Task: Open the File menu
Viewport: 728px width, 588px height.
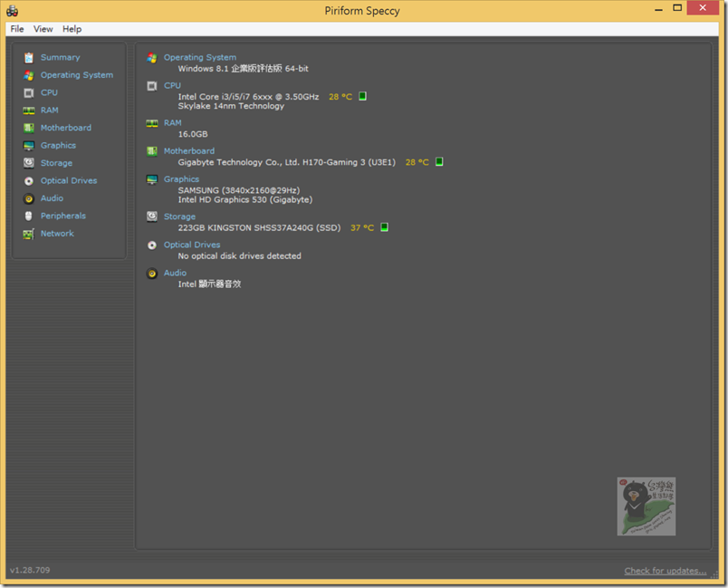Action: tap(17, 29)
